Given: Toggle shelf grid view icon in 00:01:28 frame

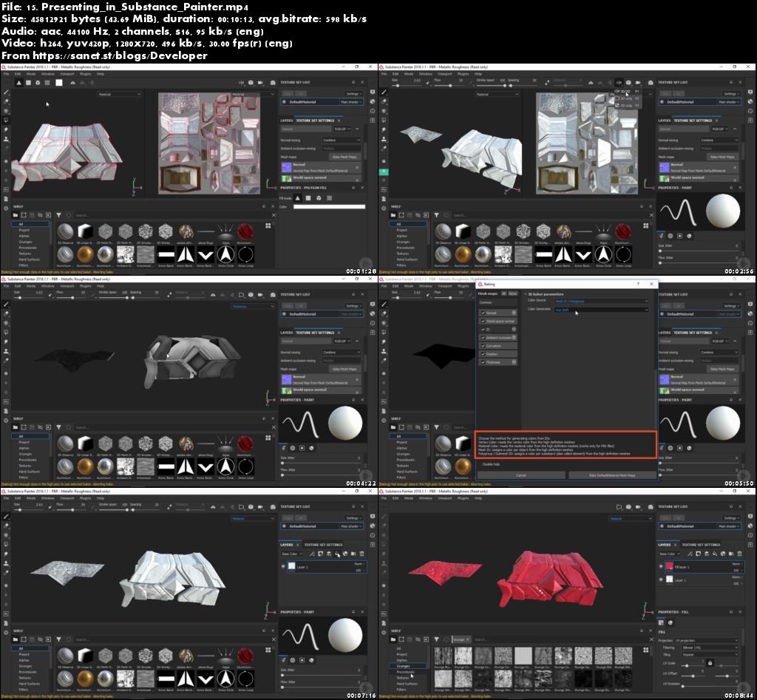Looking at the screenshot, I should (268, 225).
